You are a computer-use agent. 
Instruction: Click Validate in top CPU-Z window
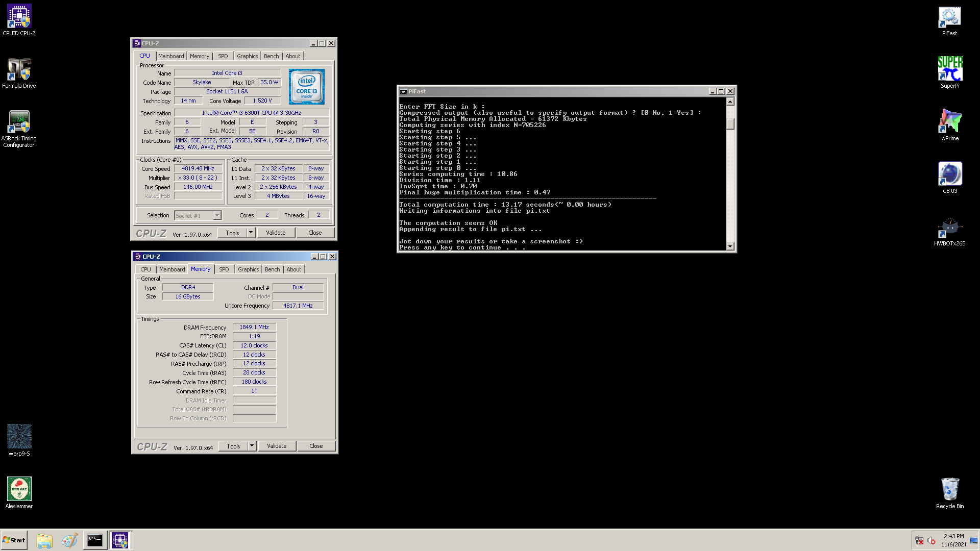pos(276,233)
